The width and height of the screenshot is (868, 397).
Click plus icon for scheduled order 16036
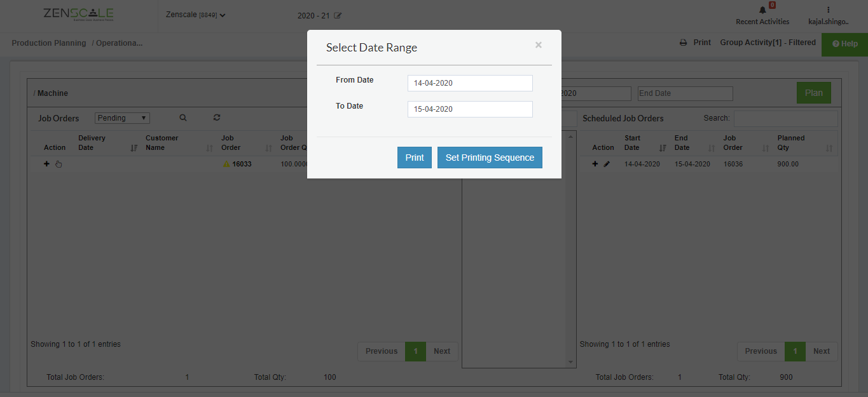point(595,164)
